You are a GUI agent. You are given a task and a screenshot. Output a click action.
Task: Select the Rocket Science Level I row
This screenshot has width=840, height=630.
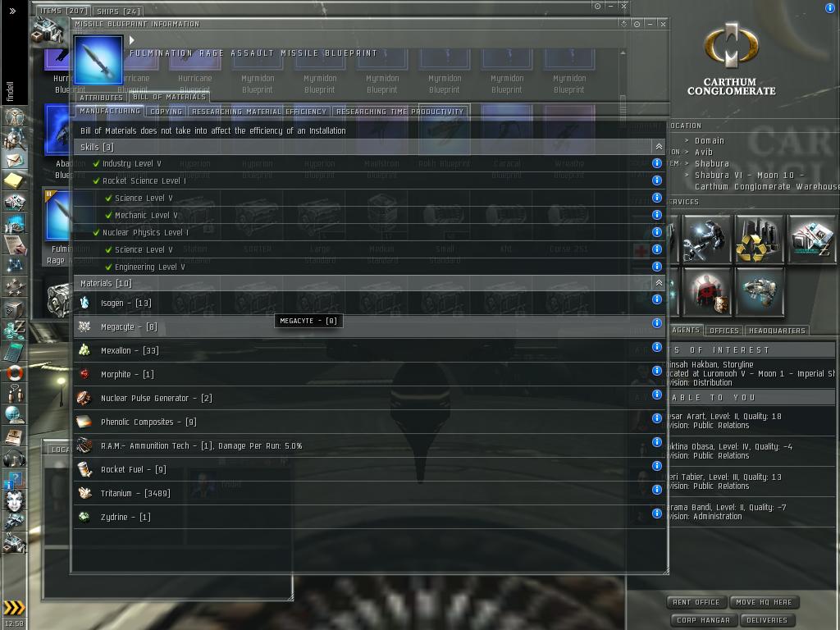369,180
